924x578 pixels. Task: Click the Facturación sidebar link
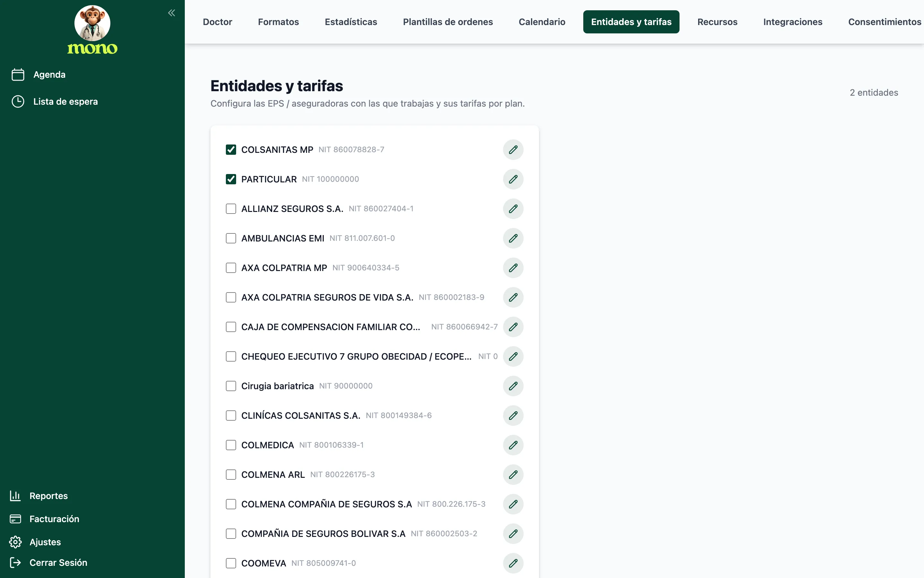click(54, 519)
